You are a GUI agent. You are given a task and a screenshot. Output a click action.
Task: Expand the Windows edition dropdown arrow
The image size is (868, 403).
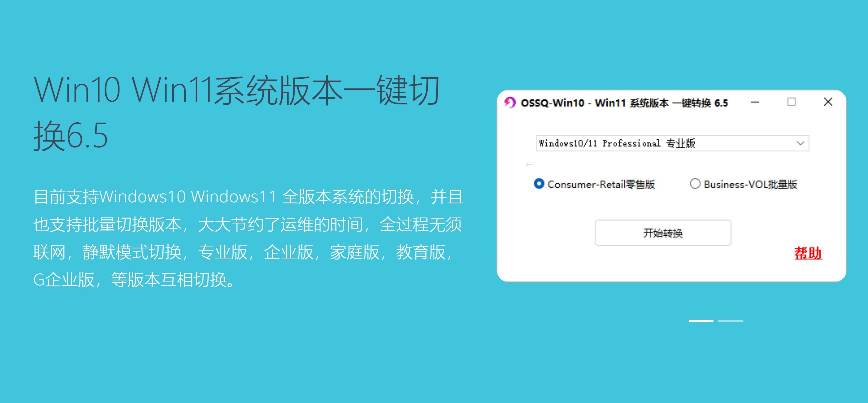pos(800,143)
